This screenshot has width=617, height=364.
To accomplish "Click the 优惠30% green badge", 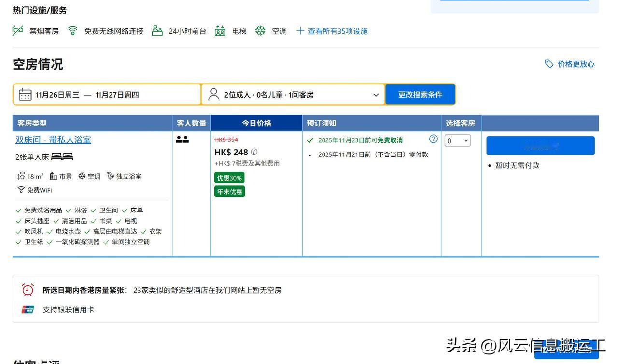I will [x=229, y=178].
